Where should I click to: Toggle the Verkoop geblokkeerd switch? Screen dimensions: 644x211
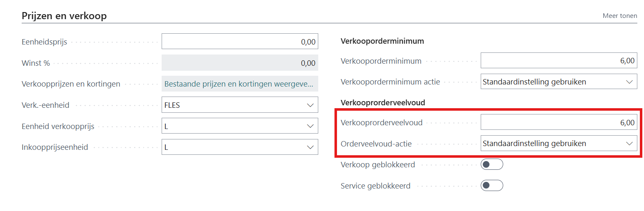pos(492,165)
